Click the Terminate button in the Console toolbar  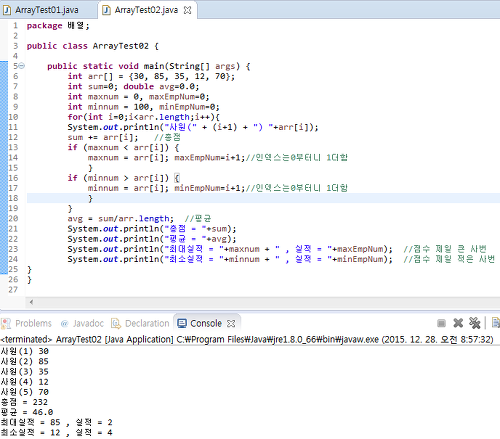[x=441, y=323]
